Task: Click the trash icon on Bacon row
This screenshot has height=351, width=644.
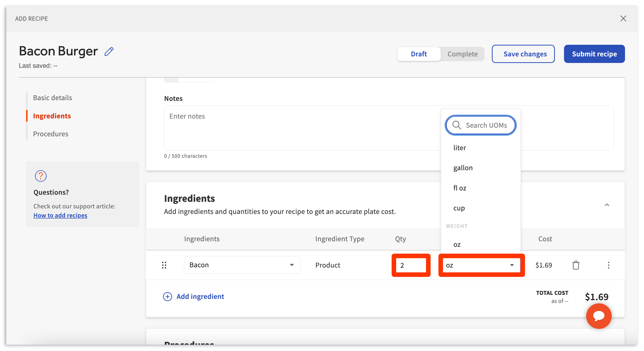Action: pos(576,265)
